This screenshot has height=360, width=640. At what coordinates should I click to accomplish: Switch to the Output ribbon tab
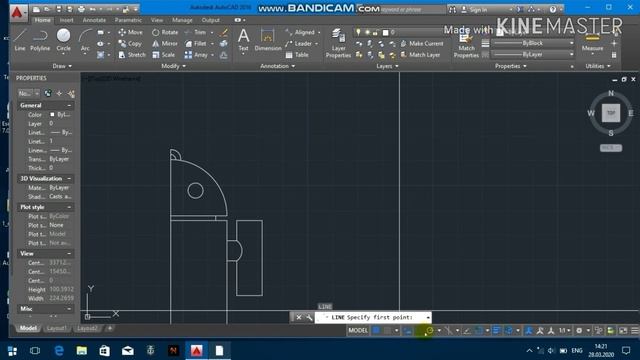tap(211, 20)
